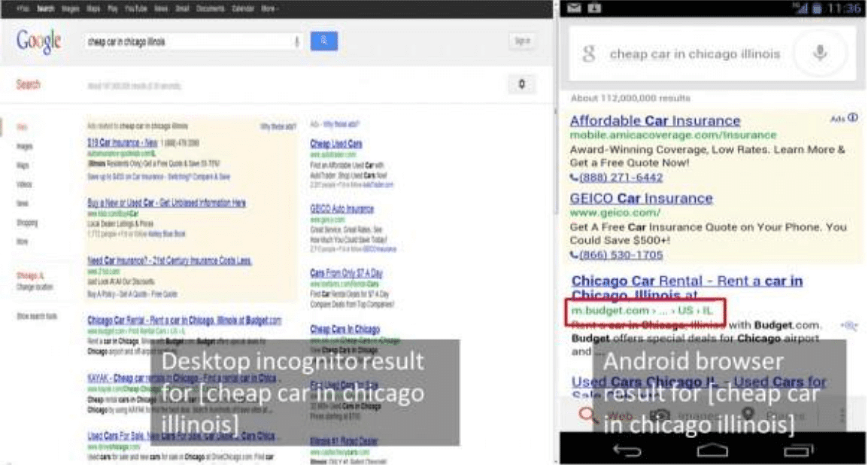This screenshot has height=465, width=868.
Task: Select Maps in the left sidebar
Action: point(23,166)
